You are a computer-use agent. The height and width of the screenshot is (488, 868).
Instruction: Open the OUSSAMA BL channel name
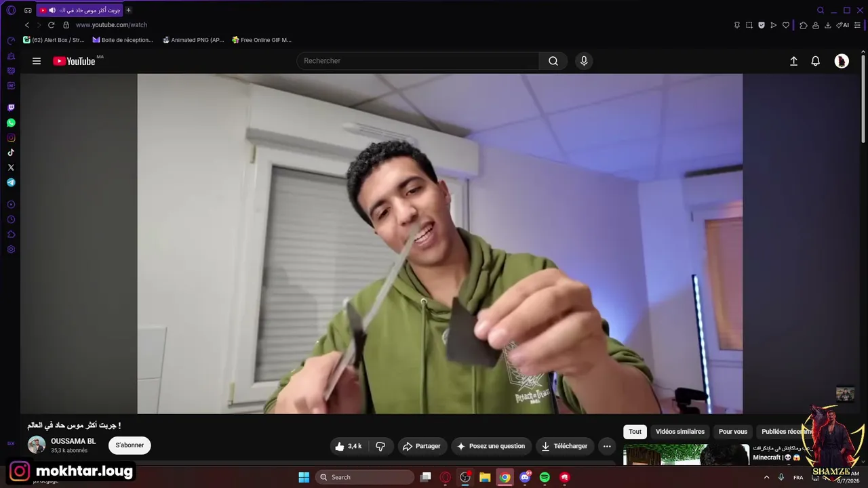click(73, 441)
